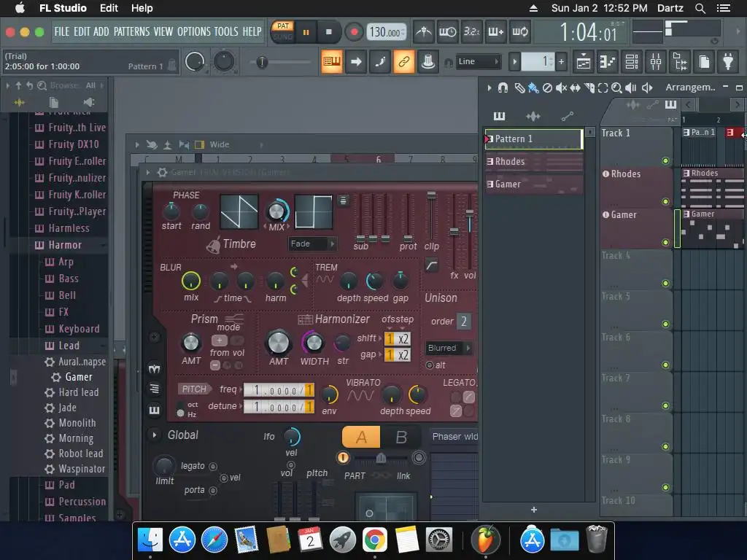
Task: Open the FILE menu
Action: 62,31
